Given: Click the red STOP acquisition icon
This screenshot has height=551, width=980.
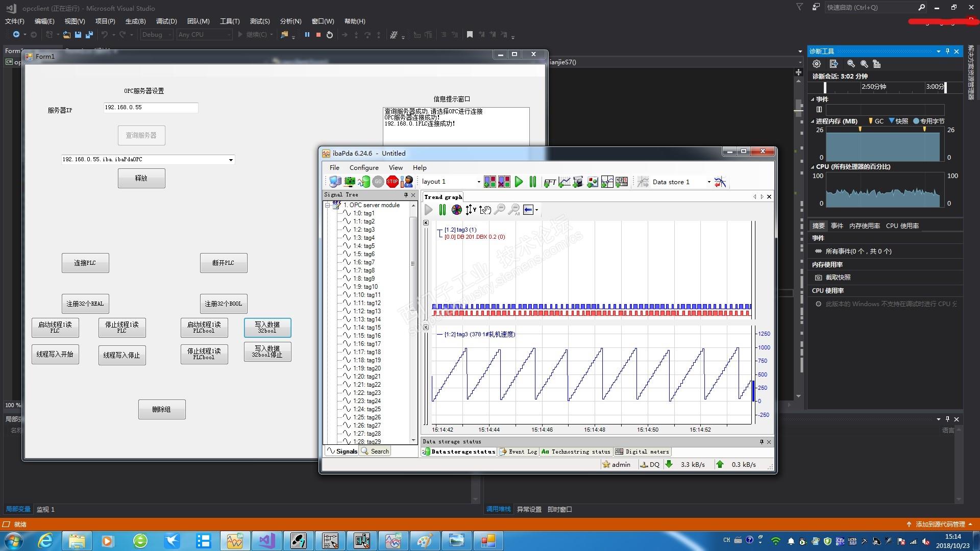Looking at the screenshot, I should (x=392, y=182).
